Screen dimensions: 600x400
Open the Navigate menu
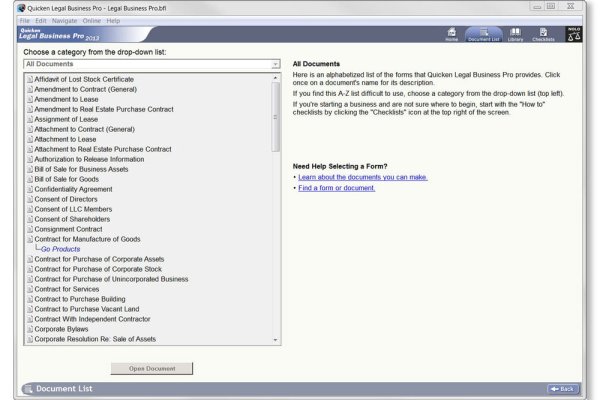pos(63,20)
